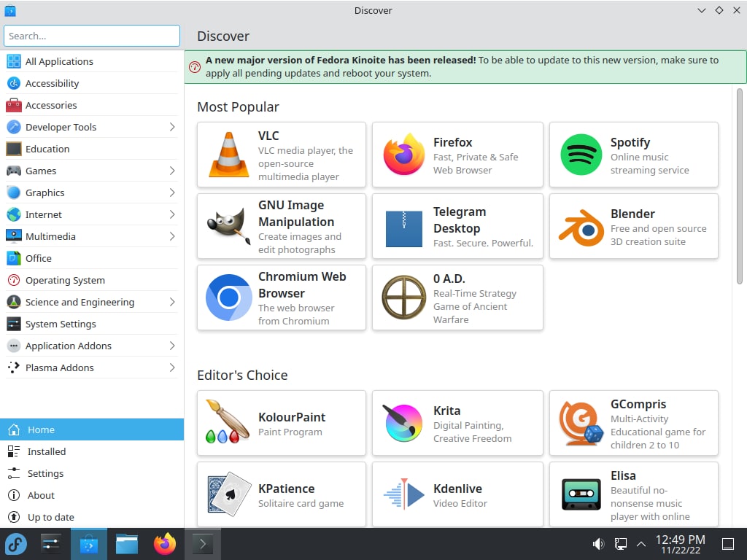Go to the Home page
The image size is (747, 560).
(x=92, y=429)
